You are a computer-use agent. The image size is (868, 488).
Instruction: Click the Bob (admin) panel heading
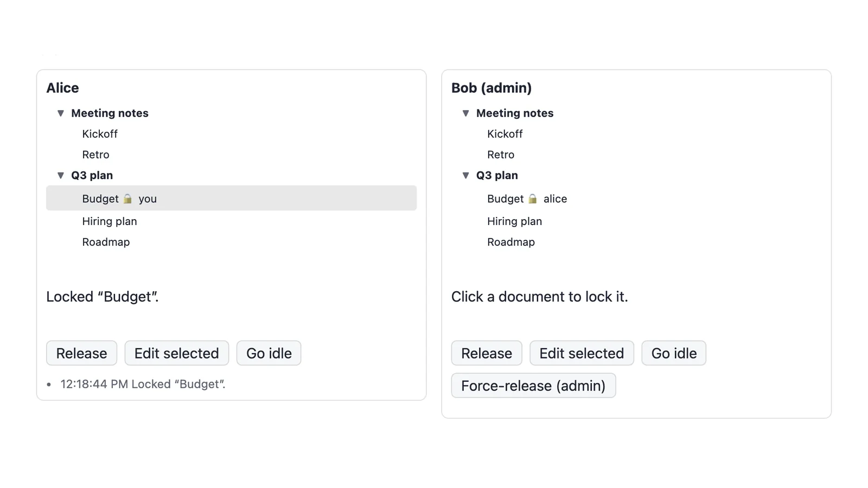coord(492,88)
